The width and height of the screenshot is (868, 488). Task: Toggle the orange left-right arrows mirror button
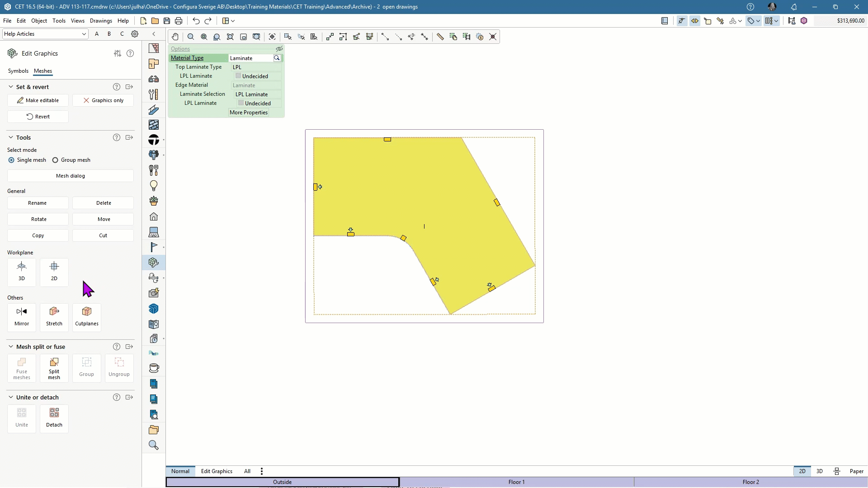click(695, 21)
